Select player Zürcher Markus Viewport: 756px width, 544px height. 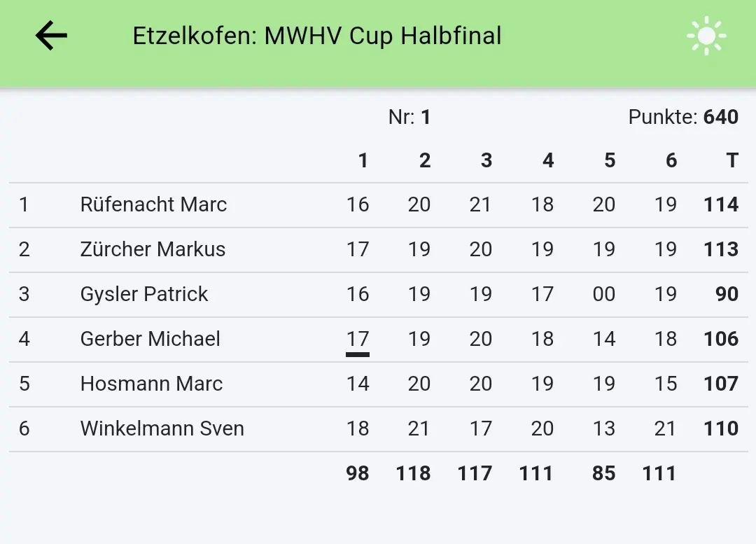[153, 249]
